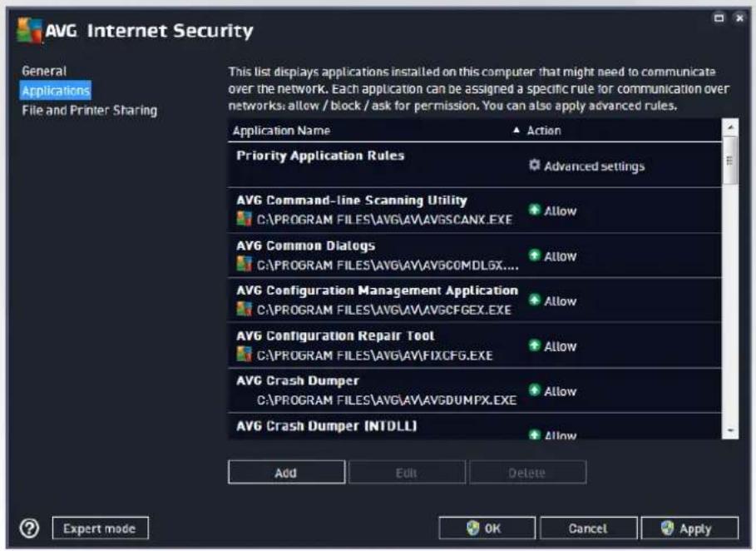This screenshot has height=551, width=756.
Task: Click green Allow icon for AVG Crash Dumper
Action: pyautogui.click(x=534, y=390)
